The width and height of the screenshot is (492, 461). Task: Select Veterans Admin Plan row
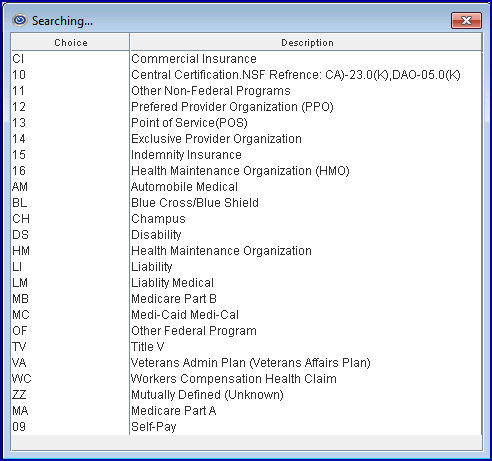point(247,363)
